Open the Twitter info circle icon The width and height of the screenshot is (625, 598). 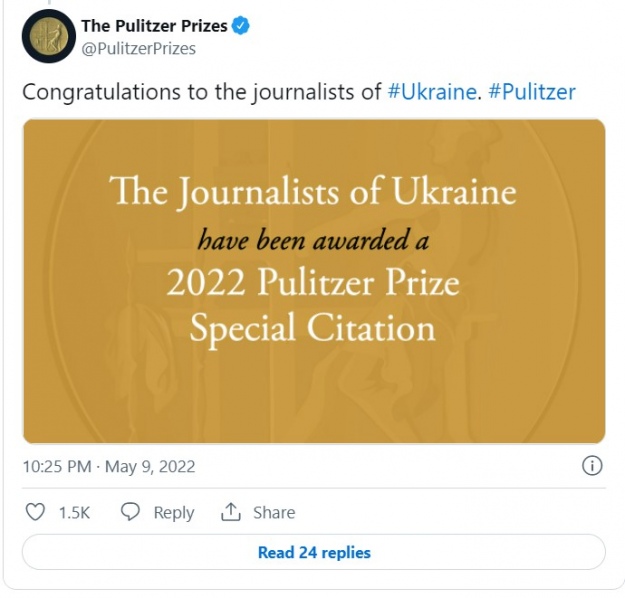point(592,466)
